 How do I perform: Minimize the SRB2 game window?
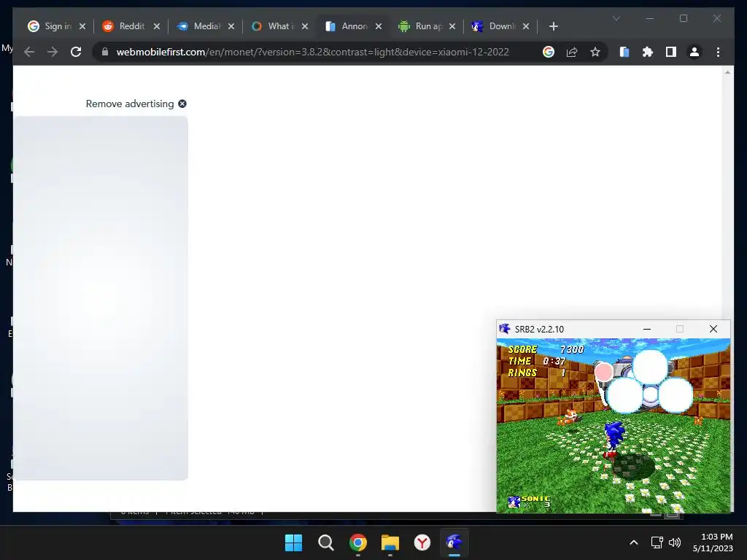[x=647, y=329]
